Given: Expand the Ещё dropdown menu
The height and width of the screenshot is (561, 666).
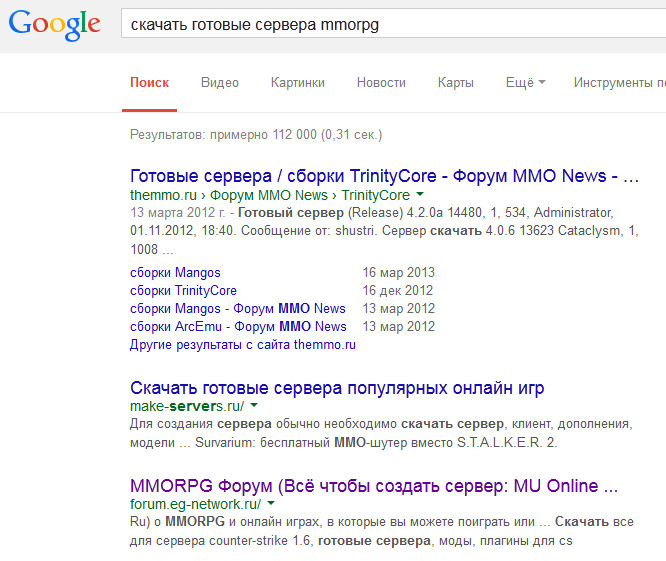Looking at the screenshot, I should point(525,82).
